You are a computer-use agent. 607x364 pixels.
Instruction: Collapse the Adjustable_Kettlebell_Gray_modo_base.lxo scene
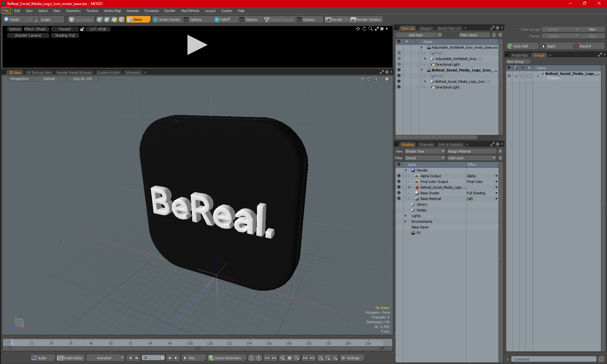pos(421,47)
